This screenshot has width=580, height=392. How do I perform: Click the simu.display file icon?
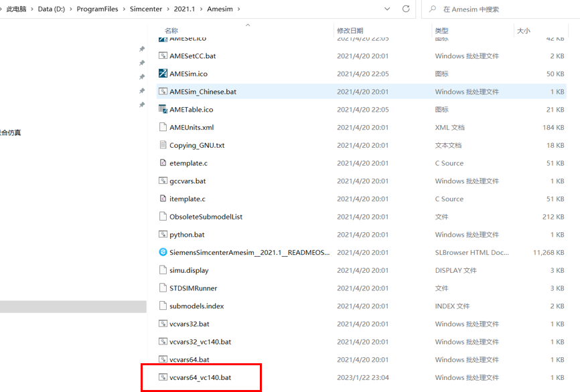[163, 270]
